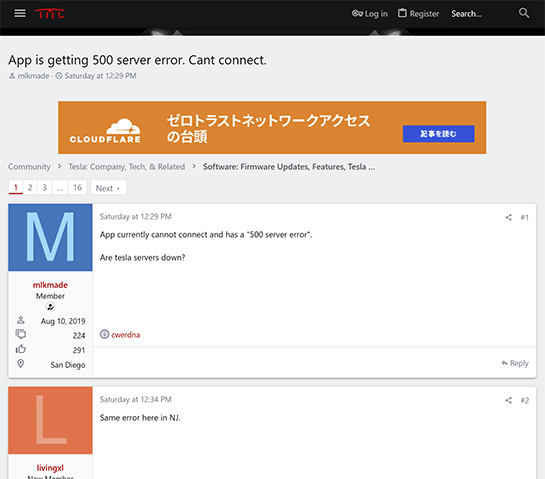Click text "Are tesla servers down?"

[143, 258]
